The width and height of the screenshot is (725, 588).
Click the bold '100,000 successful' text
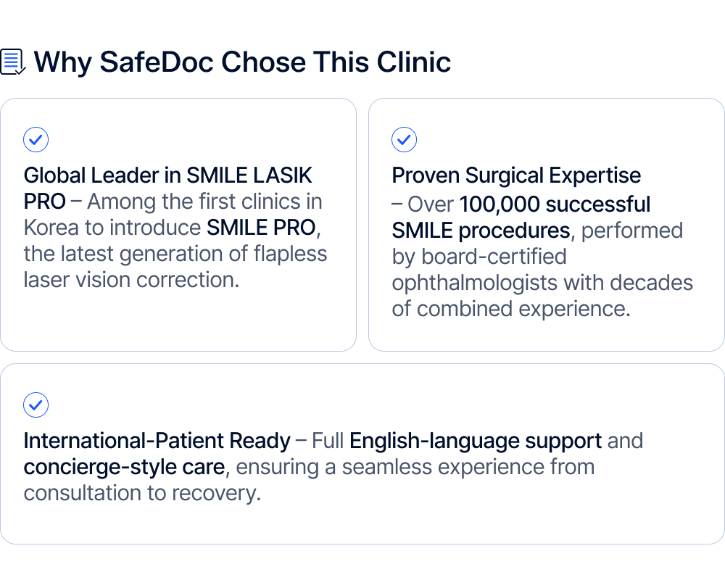(x=555, y=204)
